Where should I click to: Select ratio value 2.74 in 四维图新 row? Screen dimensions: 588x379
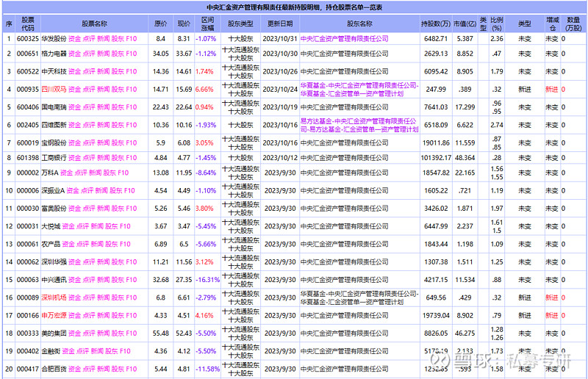(497, 125)
